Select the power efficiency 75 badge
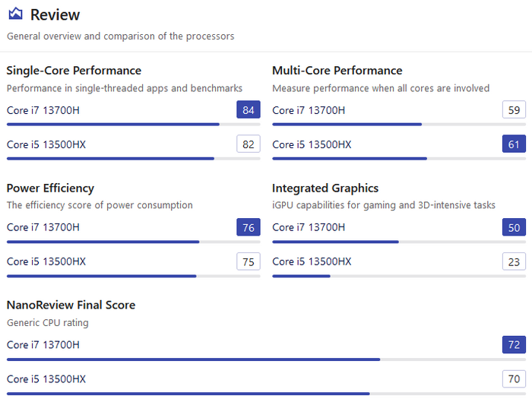The image size is (532, 399). 249,261
